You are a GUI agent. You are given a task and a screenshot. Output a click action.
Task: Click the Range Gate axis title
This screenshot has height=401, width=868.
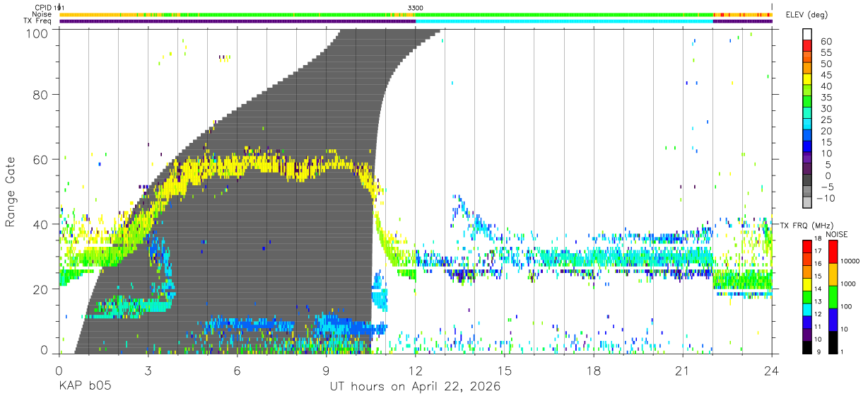[11, 192]
